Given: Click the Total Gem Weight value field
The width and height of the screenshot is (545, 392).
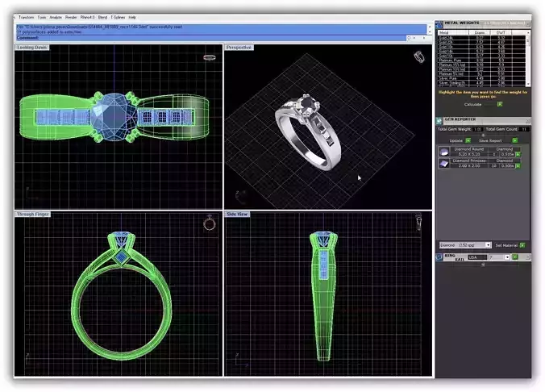Looking at the screenshot, I should [x=477, y=129].
